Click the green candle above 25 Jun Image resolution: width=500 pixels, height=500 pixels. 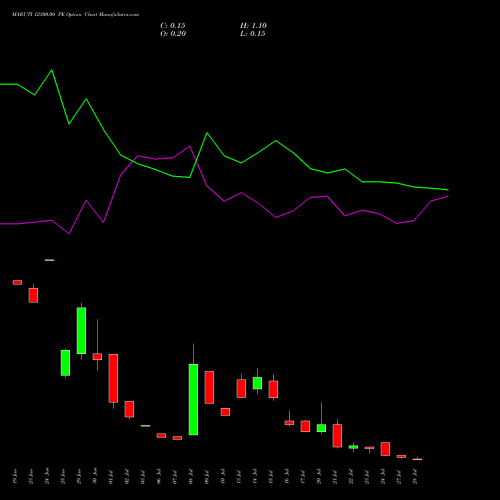pyautogui.click(x=65, y=363)
